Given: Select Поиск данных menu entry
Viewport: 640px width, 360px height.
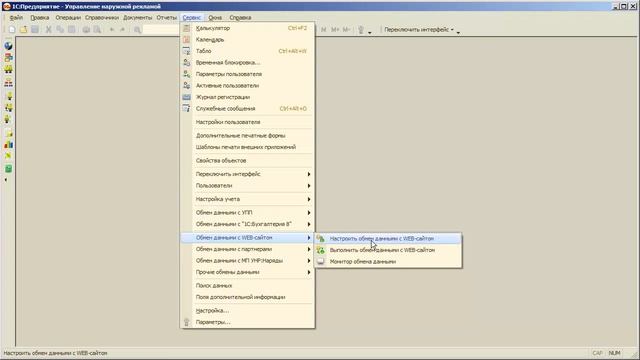Looking at the screenshot, I should [247, 286].
